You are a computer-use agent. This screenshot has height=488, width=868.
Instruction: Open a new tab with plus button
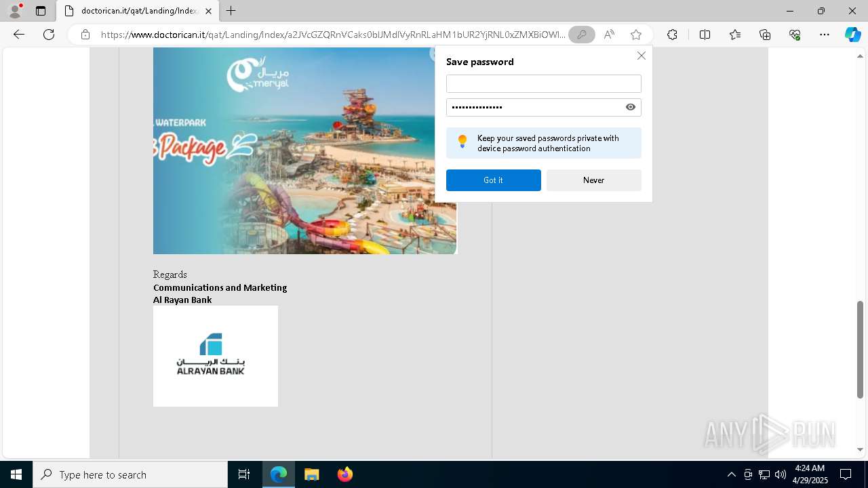coord(231,11)
